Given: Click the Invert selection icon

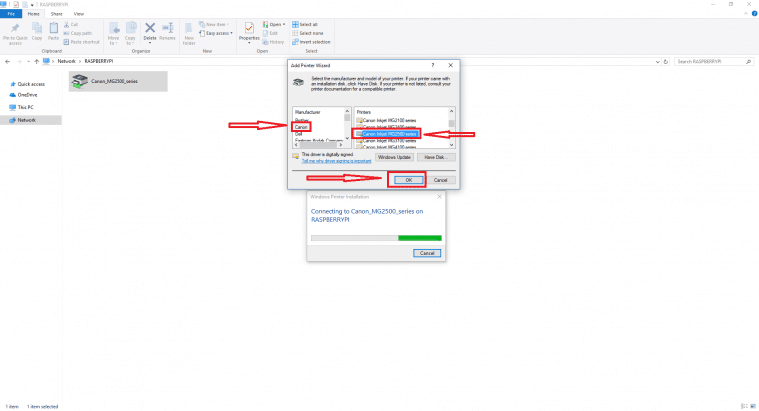Looking at the screenshot, I should (x=295, y=42).
